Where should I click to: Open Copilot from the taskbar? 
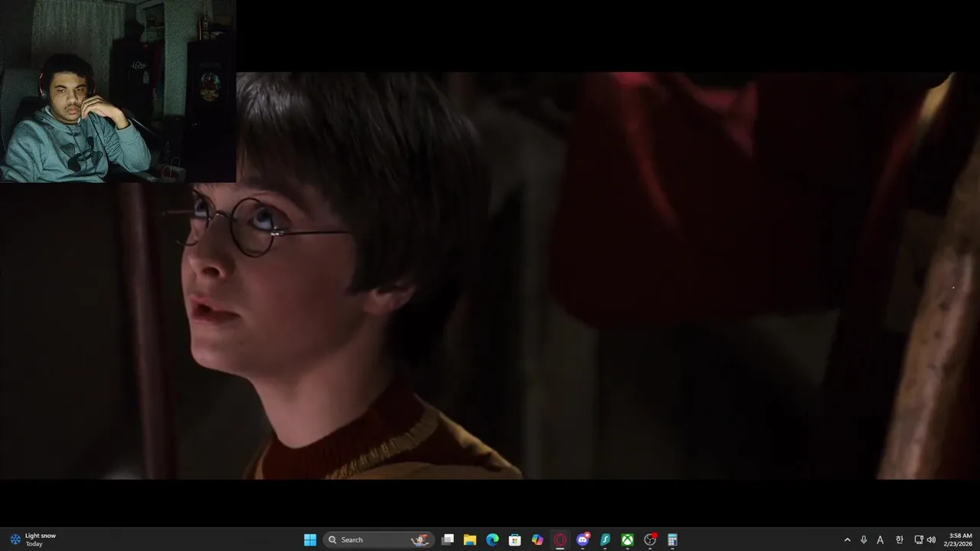(x=537, y=540)
